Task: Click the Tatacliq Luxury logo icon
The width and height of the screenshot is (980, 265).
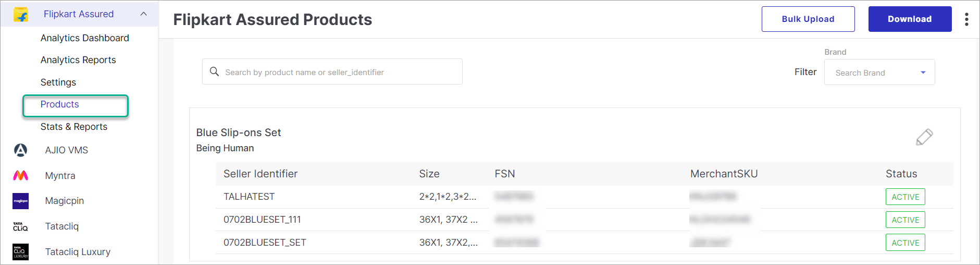Action: coord(20,252)
